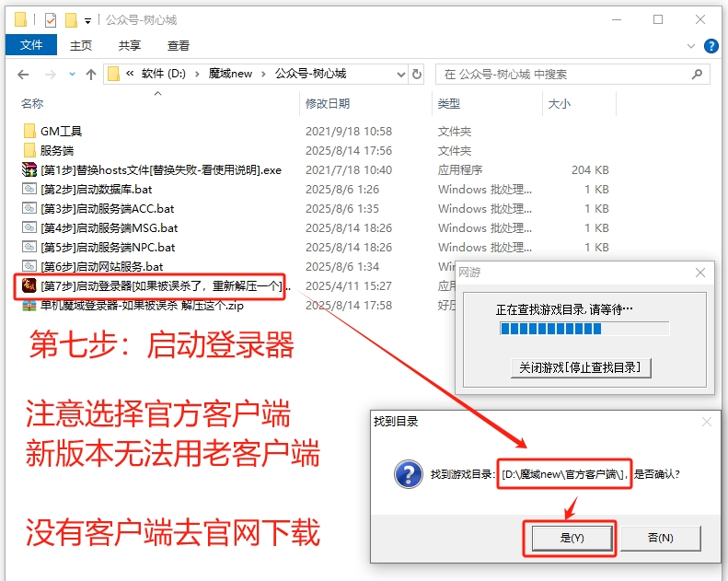Click the Forward navigation arrow
728x581 pixels.
click(50, 75)
